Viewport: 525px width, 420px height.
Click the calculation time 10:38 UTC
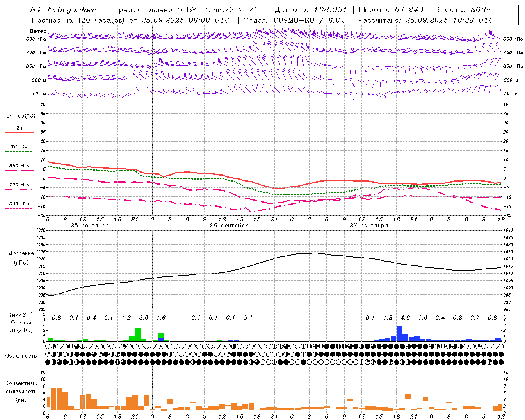pos(472,20)
